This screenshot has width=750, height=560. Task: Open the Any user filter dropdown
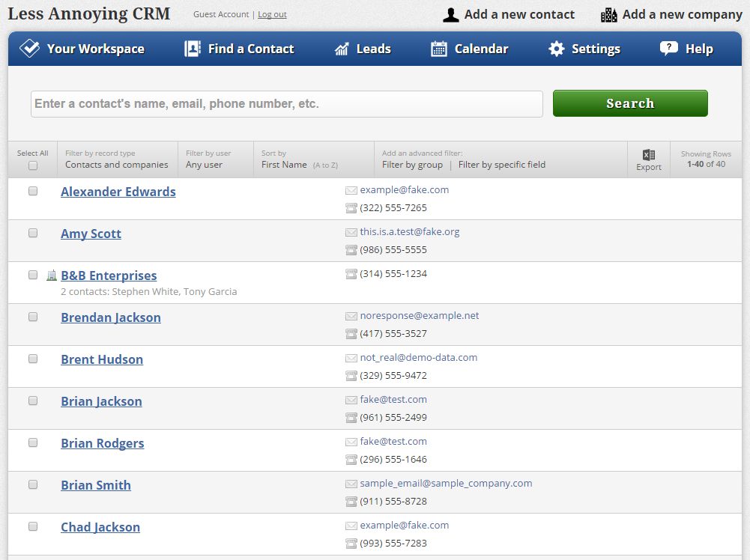click(205, 165)
